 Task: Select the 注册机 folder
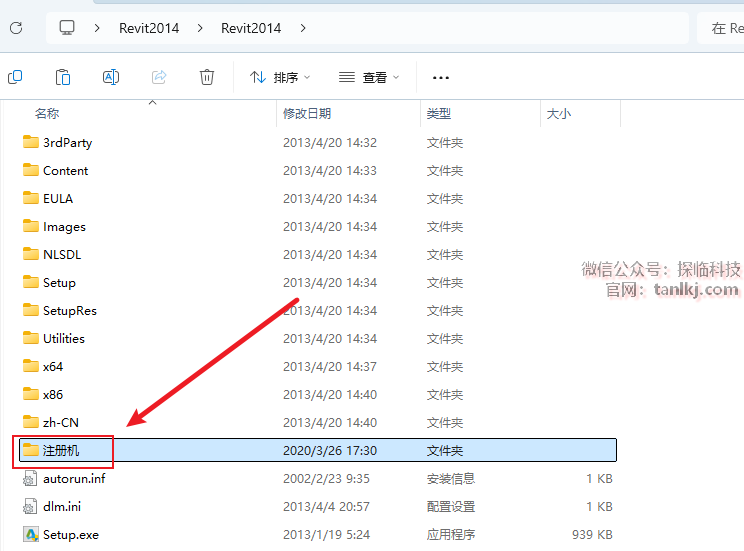tap(61, 450)
